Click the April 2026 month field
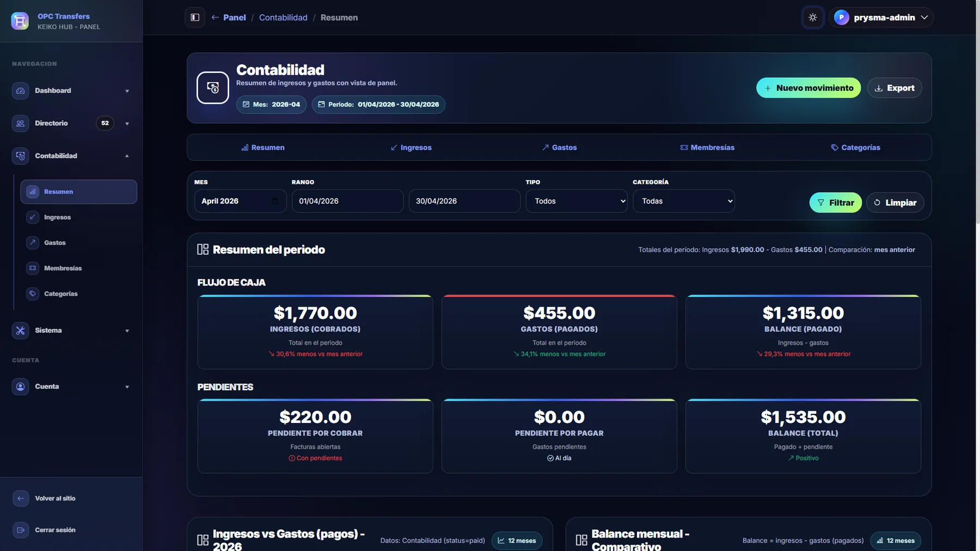This screenshot has height=551, width=980. click(240, 201)
